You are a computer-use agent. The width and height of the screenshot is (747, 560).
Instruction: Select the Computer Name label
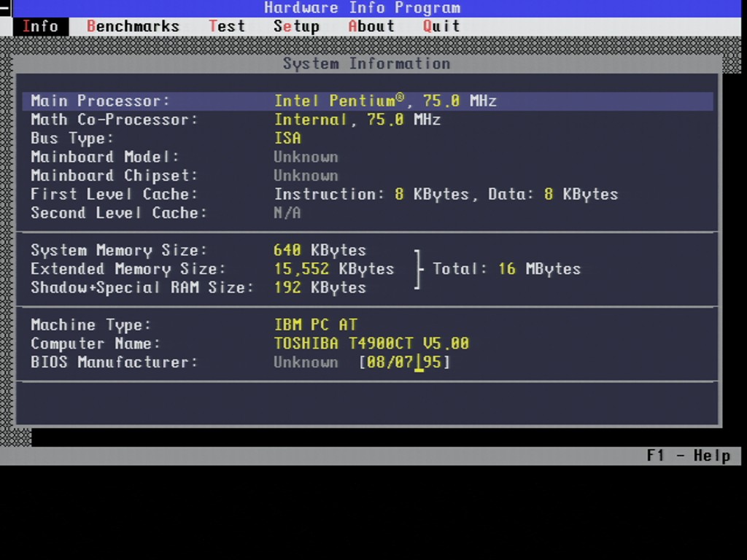pyautogui.click(x=96, y=343)
